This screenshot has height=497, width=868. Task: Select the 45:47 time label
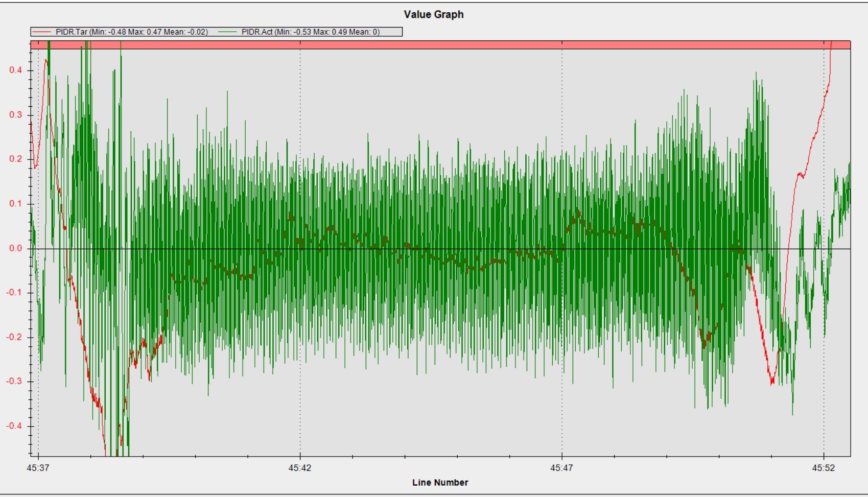(561, 468)
